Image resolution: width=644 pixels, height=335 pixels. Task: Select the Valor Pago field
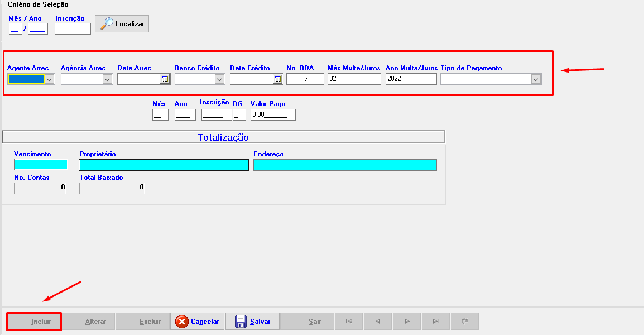tap(272, 115)
